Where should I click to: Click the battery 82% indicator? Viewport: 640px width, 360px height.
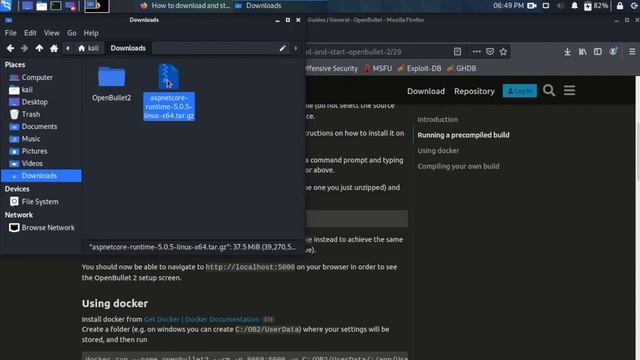(596, 6)
